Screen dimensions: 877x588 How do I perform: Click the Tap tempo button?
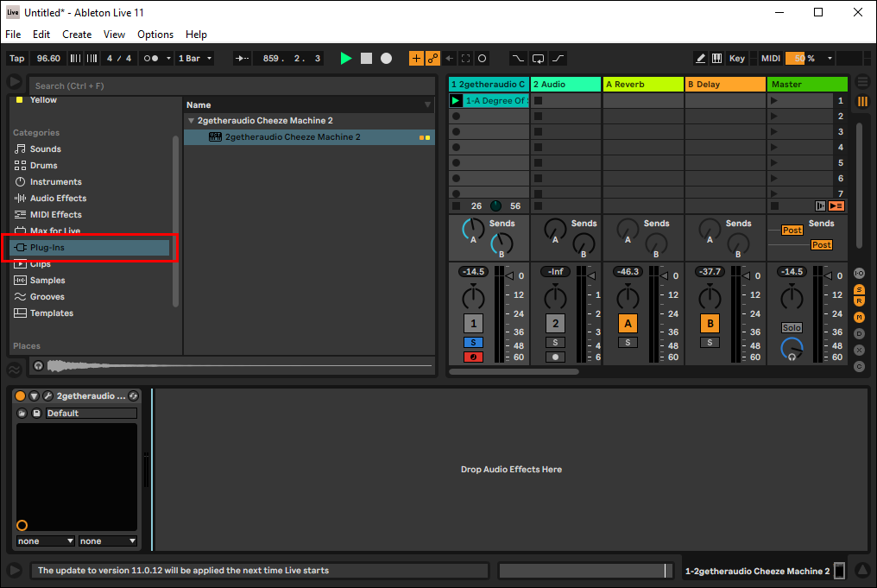coord(16,59)
